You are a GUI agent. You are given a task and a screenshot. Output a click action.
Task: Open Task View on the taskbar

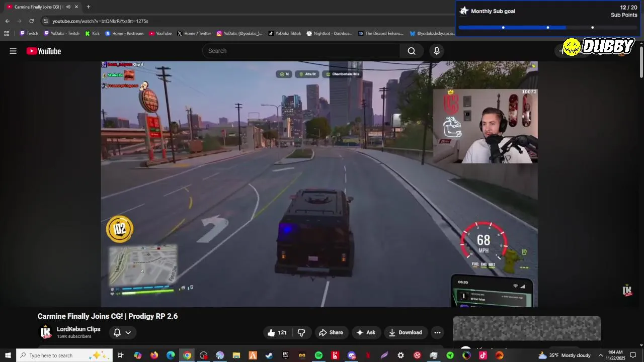[121, 355]
